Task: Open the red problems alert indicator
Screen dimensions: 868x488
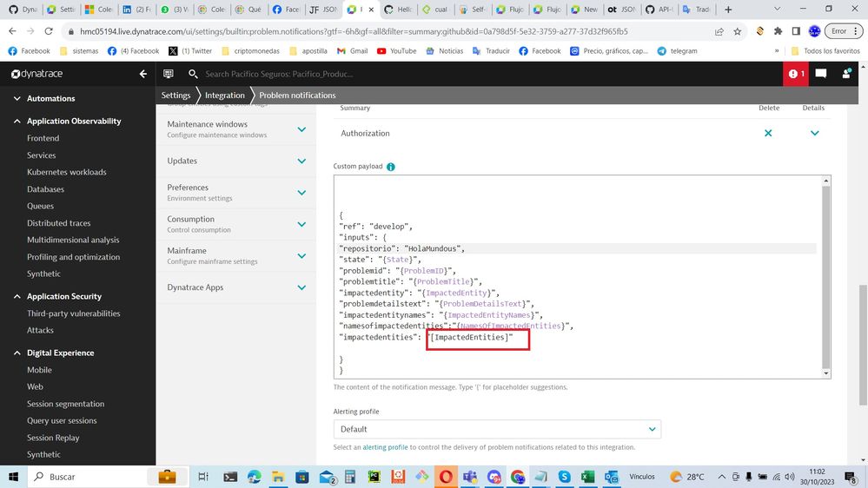Action: pyautogui.click(x=795, y=75)
